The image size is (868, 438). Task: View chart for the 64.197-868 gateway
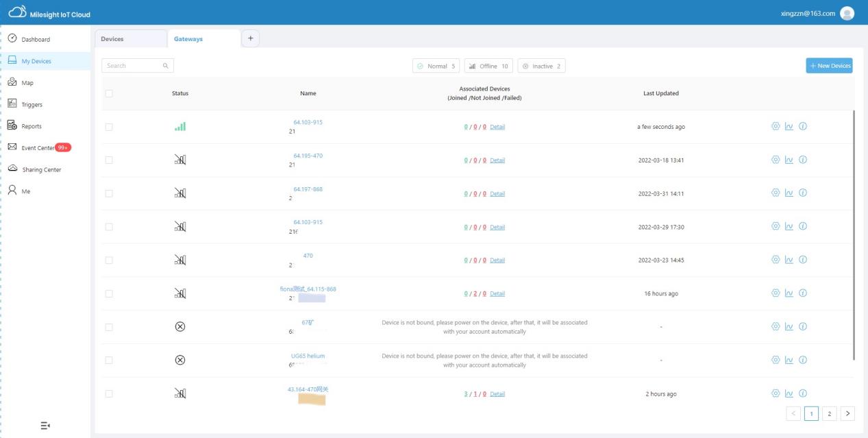(x=789, y=193)
